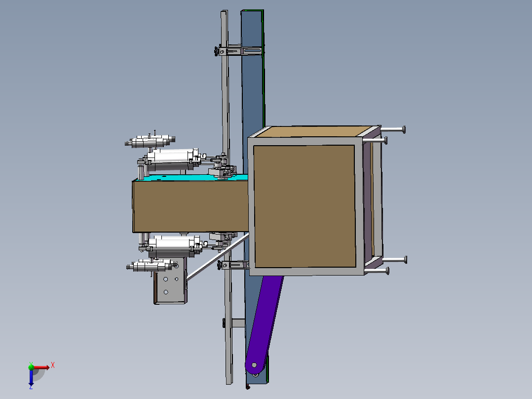This screenshot has width=532, height=399.
Task: Click the blue Z axis of the triad
Action: point(31,377)
